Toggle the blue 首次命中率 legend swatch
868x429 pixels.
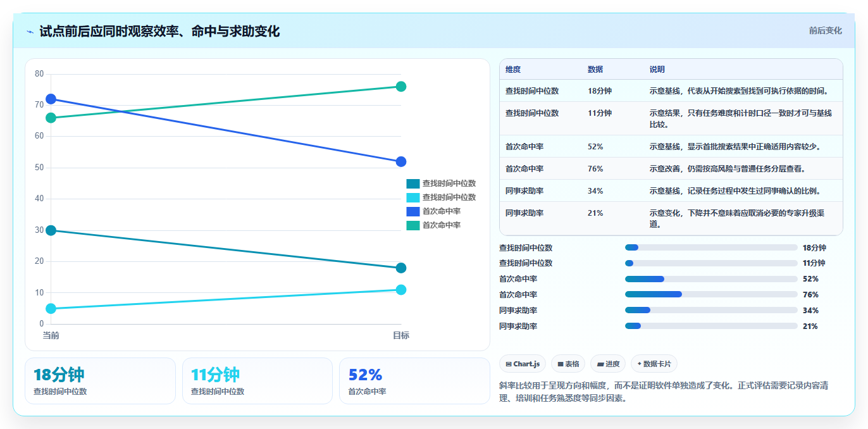(412, 211)
